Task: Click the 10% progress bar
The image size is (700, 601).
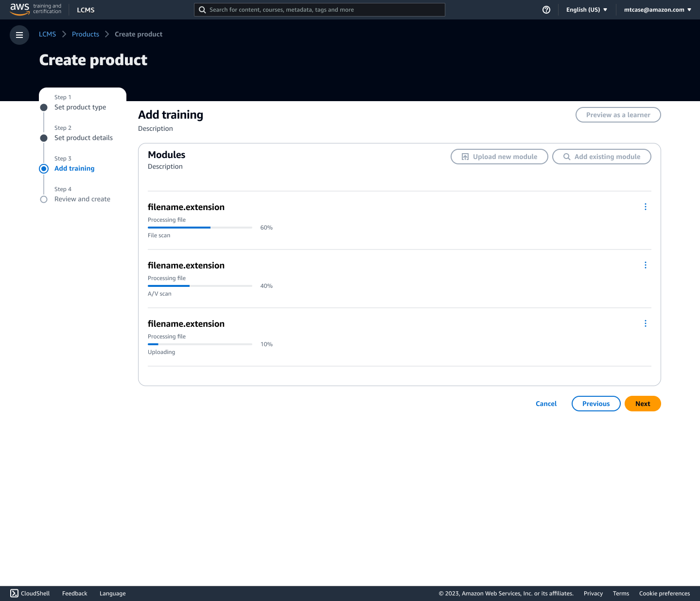Action: point(200,344)
